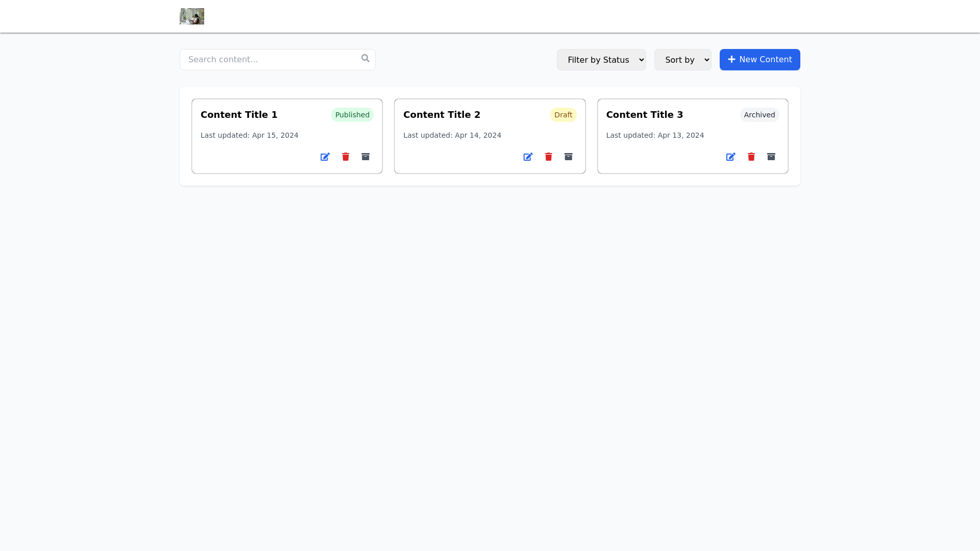Screen dimensions: 980x551
Task: Delete Content Title 3 via the trash icon
Action: click(751, 157)
